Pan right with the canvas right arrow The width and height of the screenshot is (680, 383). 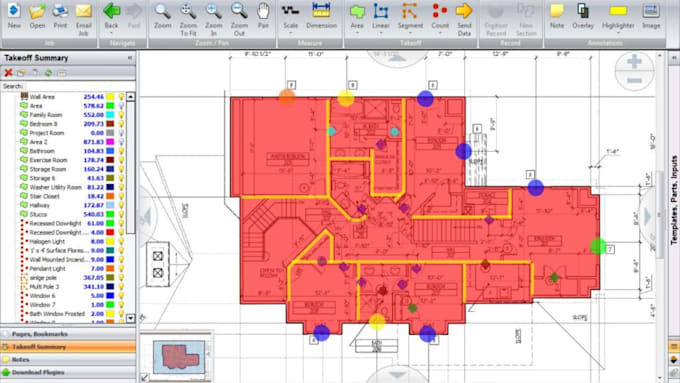(x=647, y=217)
